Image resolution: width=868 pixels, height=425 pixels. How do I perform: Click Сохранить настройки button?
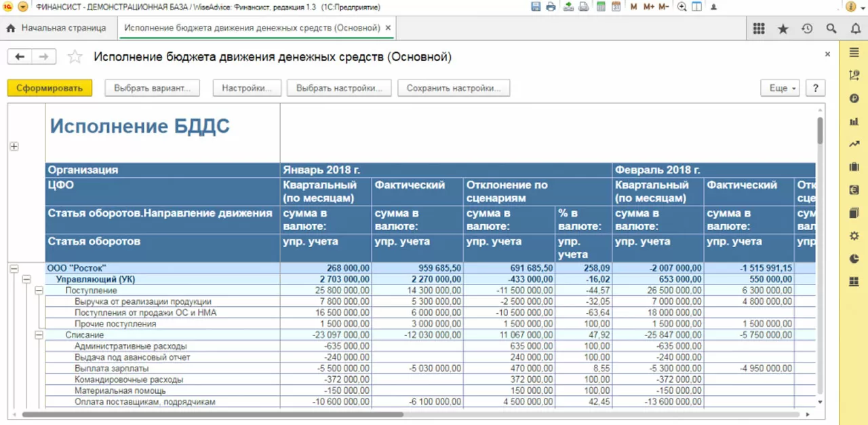pos(454,88)
